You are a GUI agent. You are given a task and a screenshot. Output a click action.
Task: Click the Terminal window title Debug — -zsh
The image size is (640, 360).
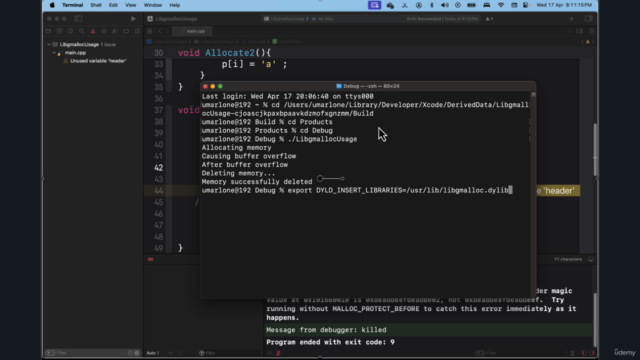click(x=371, y=86)
